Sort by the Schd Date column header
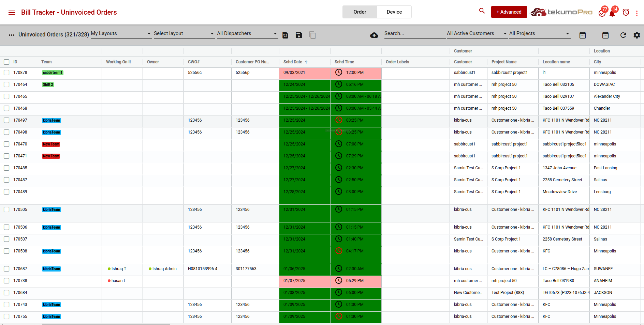The image size is (644, 325). [293, 62]
